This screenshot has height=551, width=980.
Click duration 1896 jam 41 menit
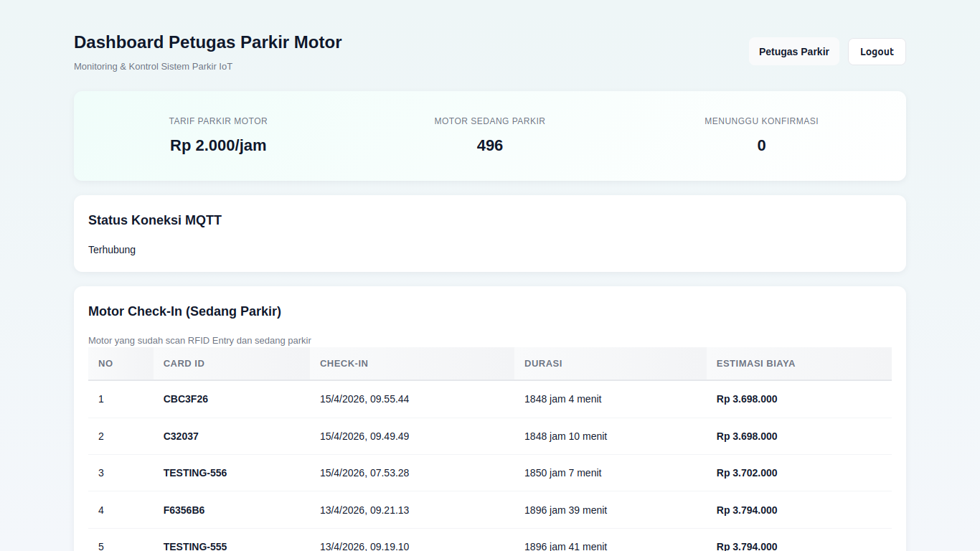click(x=565, y=546)
